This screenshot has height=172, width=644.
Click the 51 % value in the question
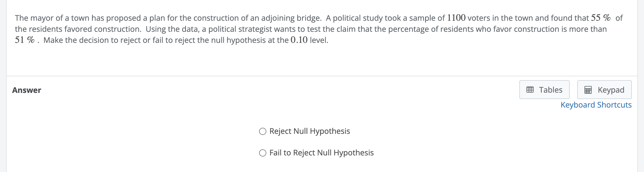pos(25,40)
